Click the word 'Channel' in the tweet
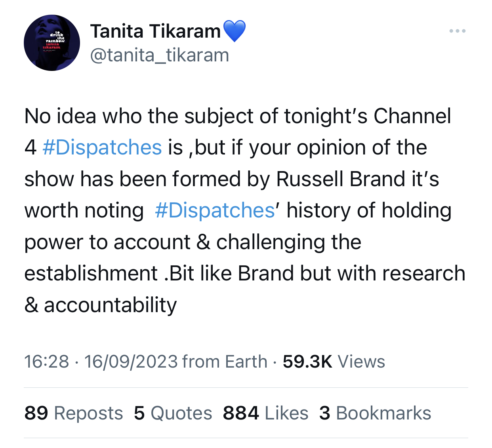 (x=412, y=116)
